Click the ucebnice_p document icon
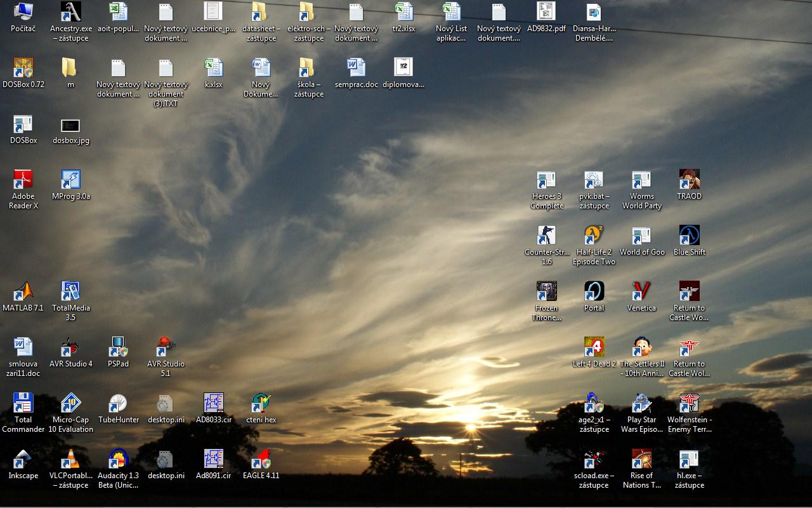The width and height of the screenshot is (812, 508). [213, 12]
